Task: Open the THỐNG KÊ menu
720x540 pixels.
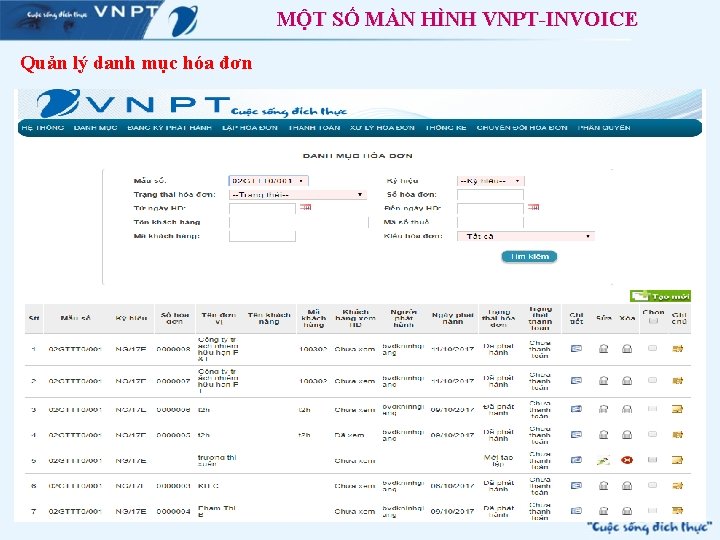Action: pos(445,128)
